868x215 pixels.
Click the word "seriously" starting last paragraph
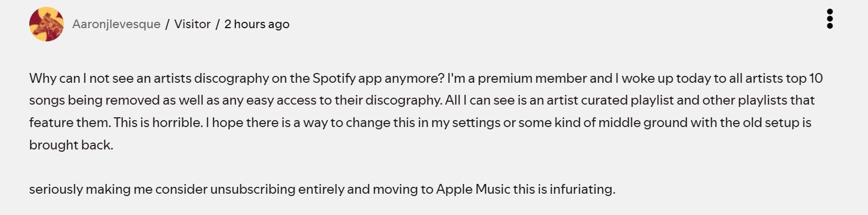pyautogui.click(x=55, y=189)
